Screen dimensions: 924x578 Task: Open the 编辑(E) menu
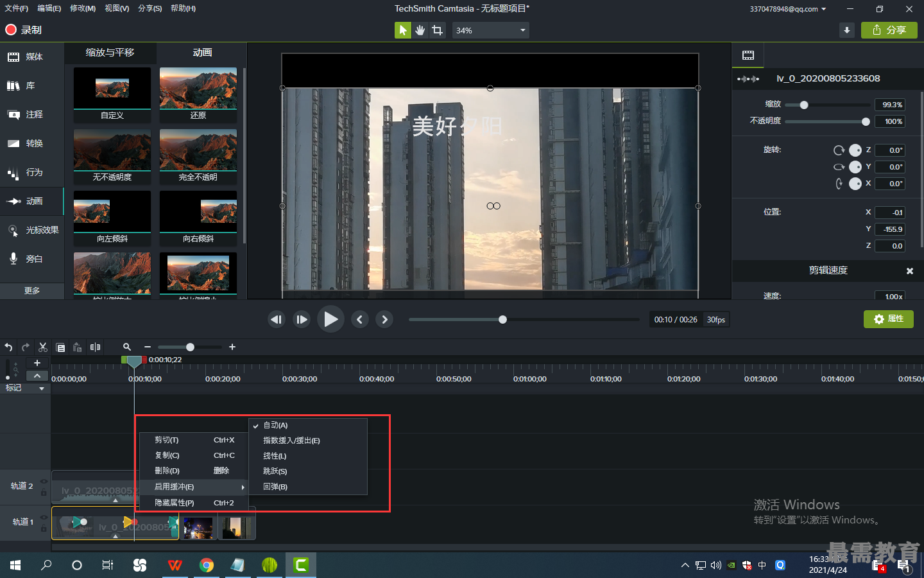point(49,8)
